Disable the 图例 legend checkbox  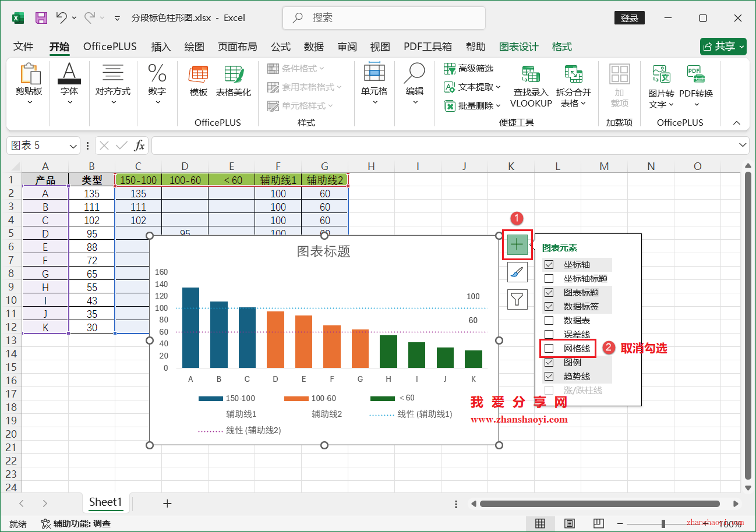click(549, 362)
